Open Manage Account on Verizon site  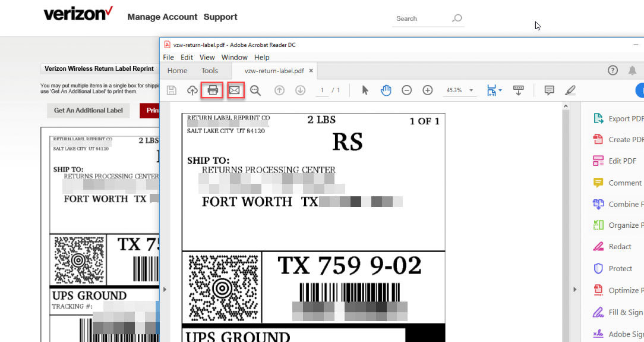pos(162,17)
